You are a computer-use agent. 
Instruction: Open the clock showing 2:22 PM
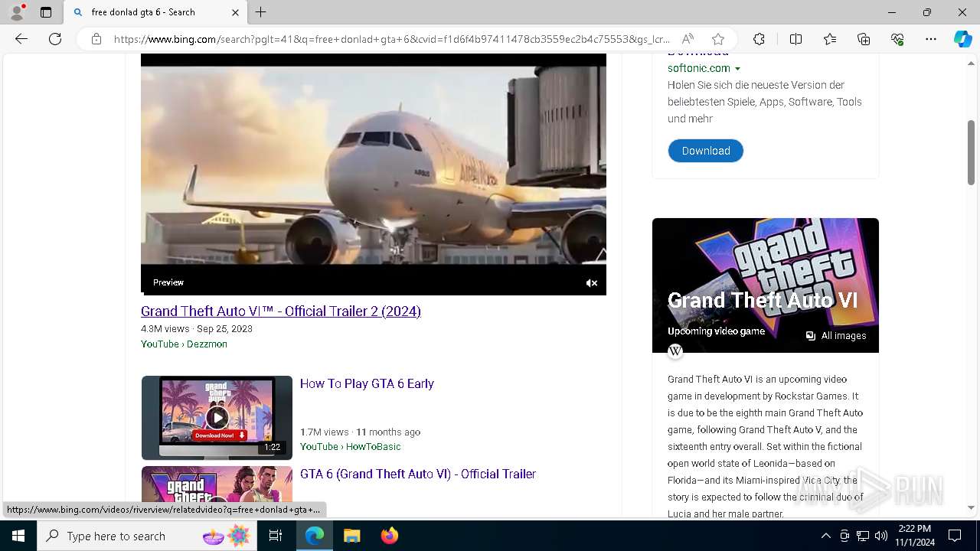pos(914,536)
